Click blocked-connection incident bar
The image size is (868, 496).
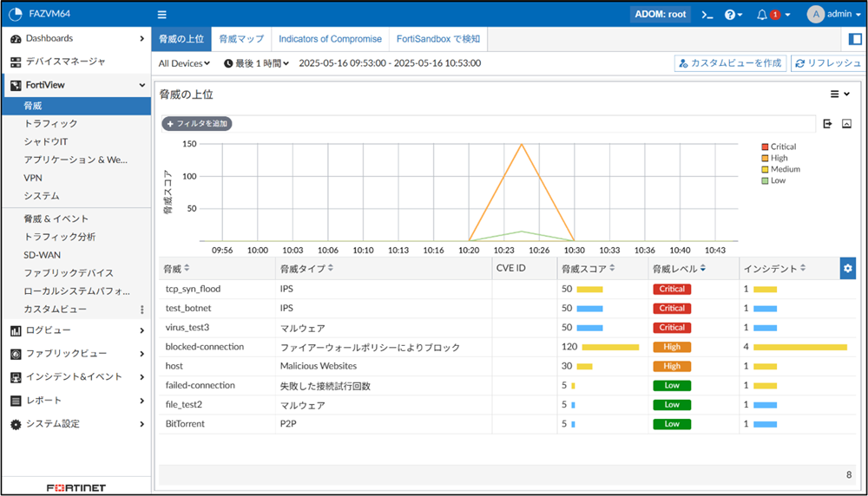(x=800, y=347)
